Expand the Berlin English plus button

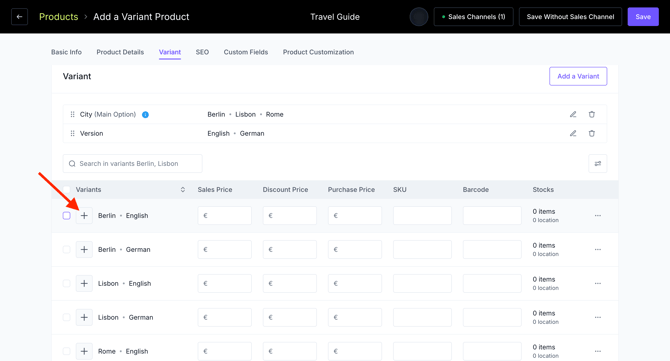point(84,216)
